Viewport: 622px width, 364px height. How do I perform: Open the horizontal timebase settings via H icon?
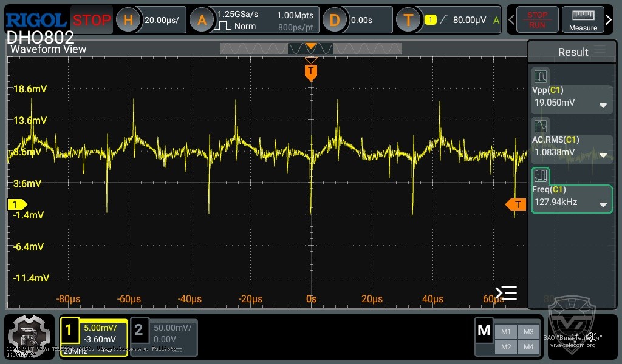click(x=128, y=19)
